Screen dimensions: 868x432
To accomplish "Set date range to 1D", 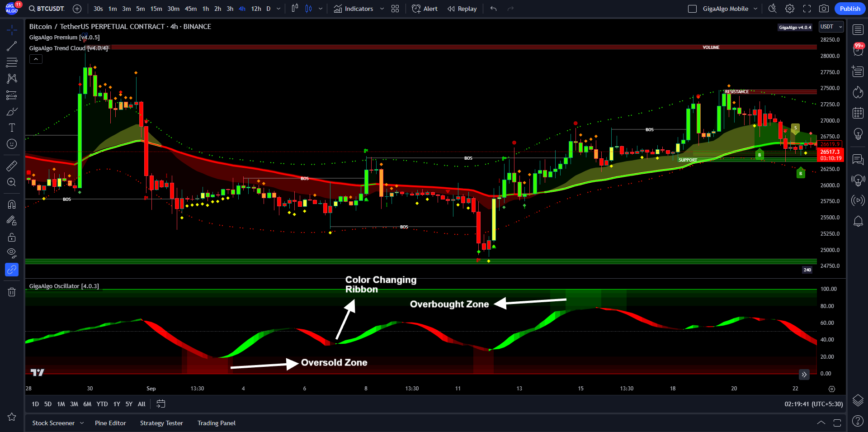I will [x=35, y=404].
